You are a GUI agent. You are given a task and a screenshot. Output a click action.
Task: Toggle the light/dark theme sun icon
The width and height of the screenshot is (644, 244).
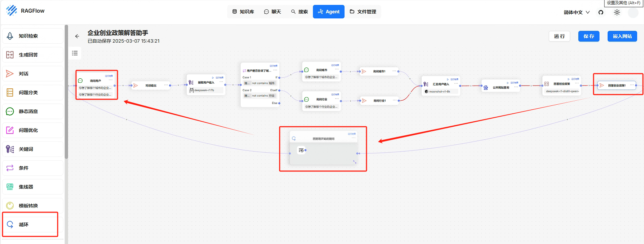(x=617, y=12)
